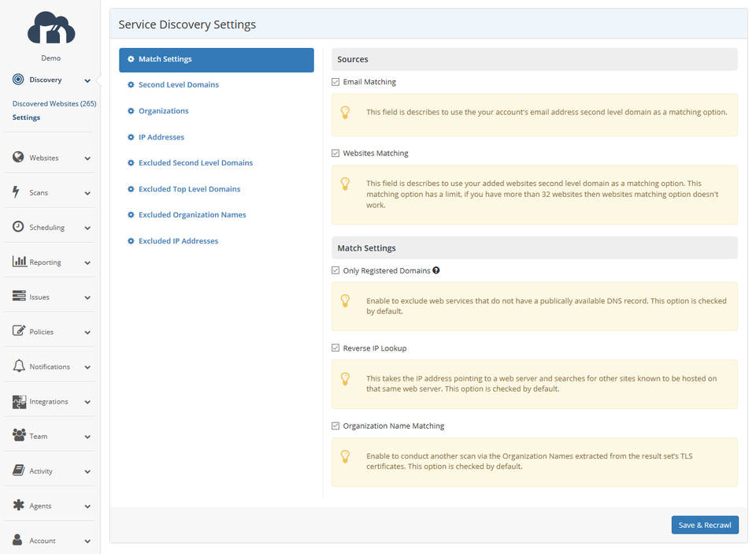Collapse the Discovery menu chevron
Screen dimensions: 756x554
point(87,80)
